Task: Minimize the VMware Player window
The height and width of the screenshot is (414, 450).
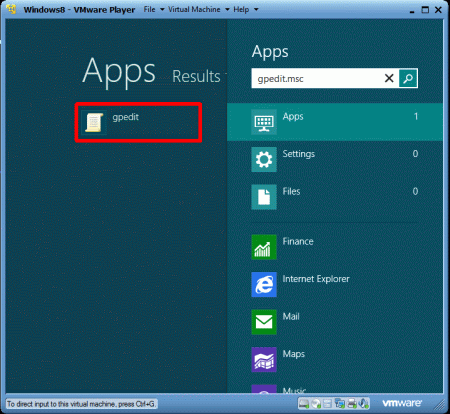Action: click(412, 11)
